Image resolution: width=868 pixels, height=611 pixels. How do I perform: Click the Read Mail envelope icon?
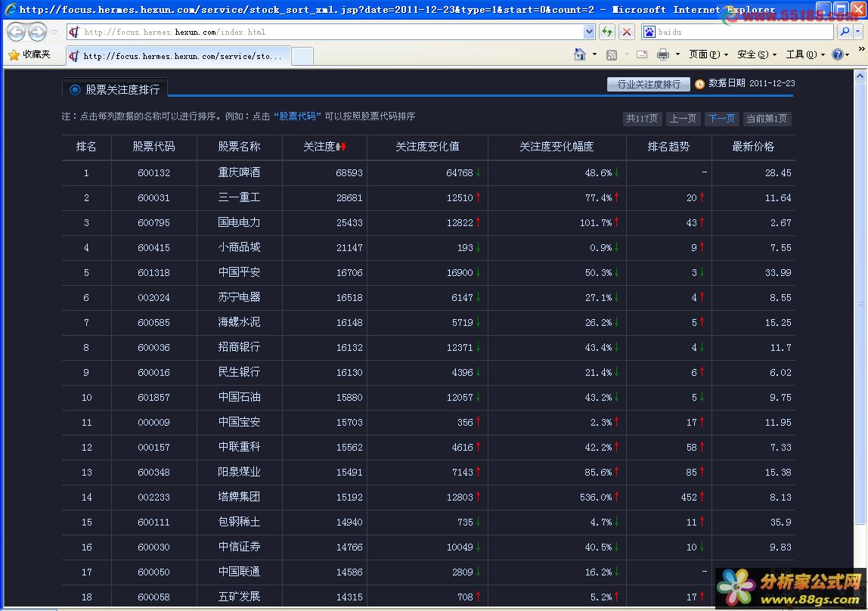tap(642, 54)
